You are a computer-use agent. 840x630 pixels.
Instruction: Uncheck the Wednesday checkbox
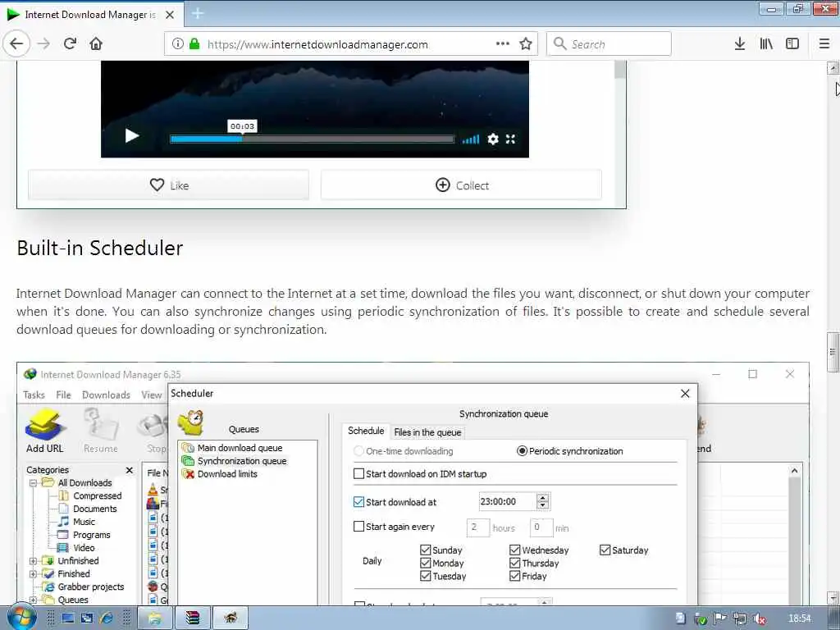(515, 550)
